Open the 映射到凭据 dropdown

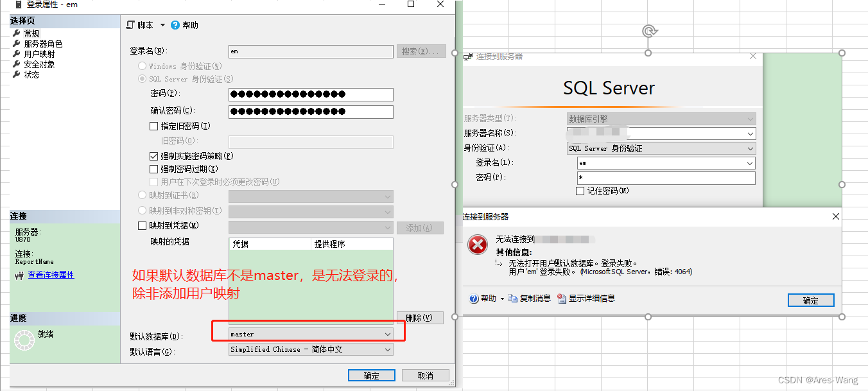(311, 227)
